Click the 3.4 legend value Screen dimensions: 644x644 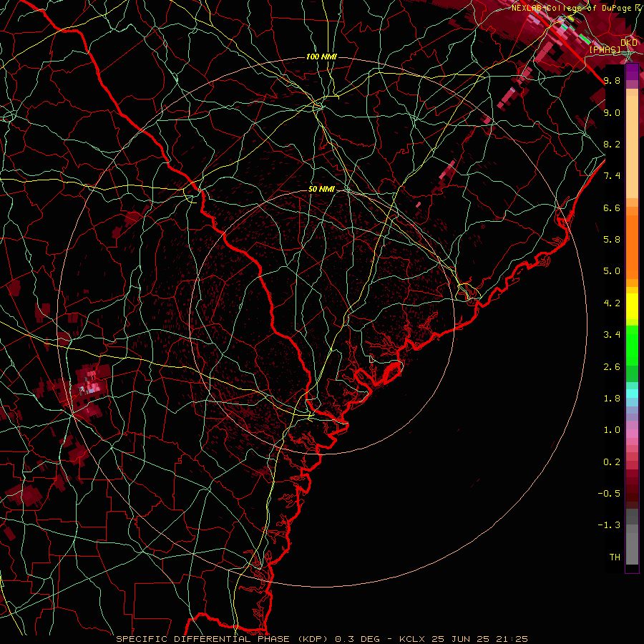tap(612, 335)
